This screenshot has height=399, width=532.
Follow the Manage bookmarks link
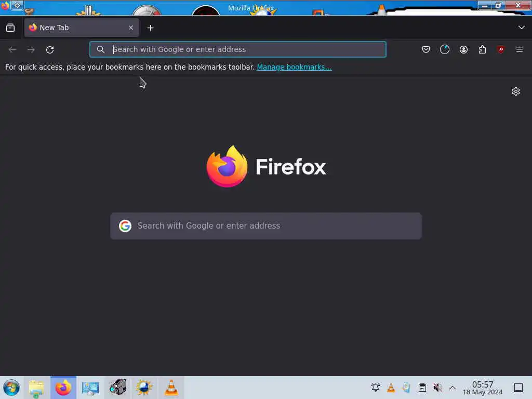294,67
